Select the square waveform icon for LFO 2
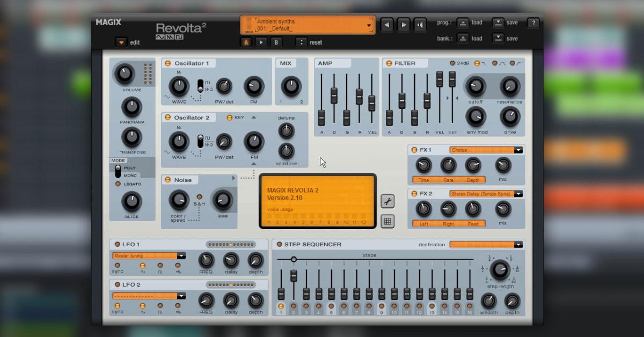The width and height of the screenshot is (644, 337). pyautogui.click(x=160, y=306)
